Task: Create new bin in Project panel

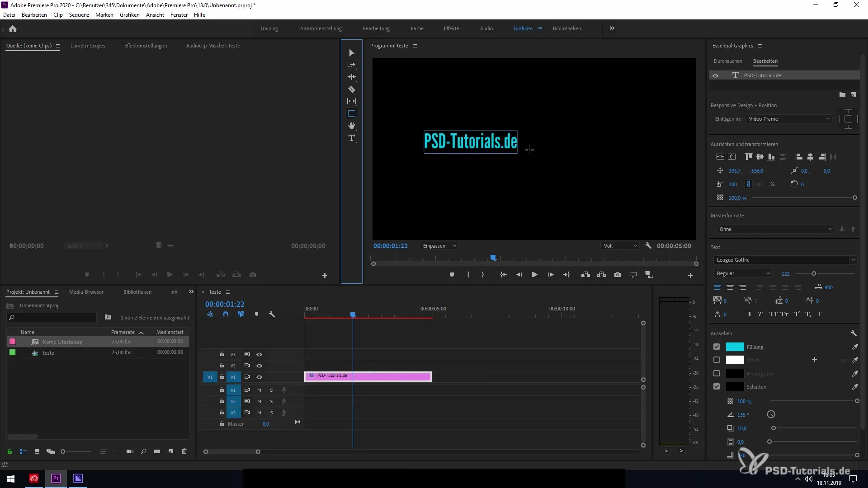Action: [x=157, y=451]
